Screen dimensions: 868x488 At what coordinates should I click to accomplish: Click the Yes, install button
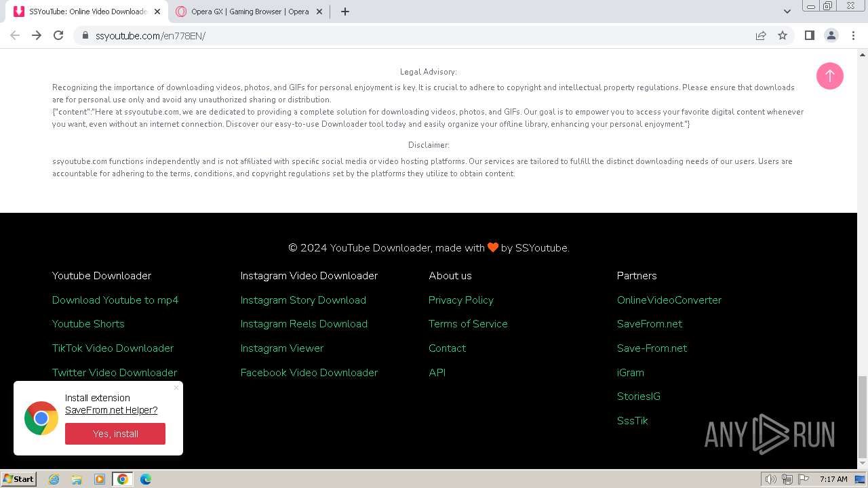[115, 434]
